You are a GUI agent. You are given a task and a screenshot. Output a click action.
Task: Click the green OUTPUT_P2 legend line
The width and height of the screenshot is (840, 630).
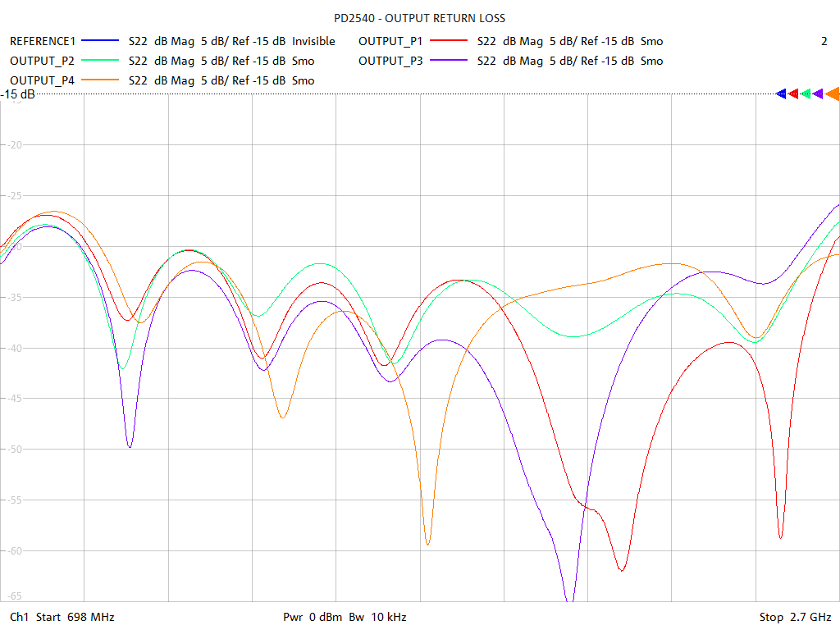tap(99, 61)
